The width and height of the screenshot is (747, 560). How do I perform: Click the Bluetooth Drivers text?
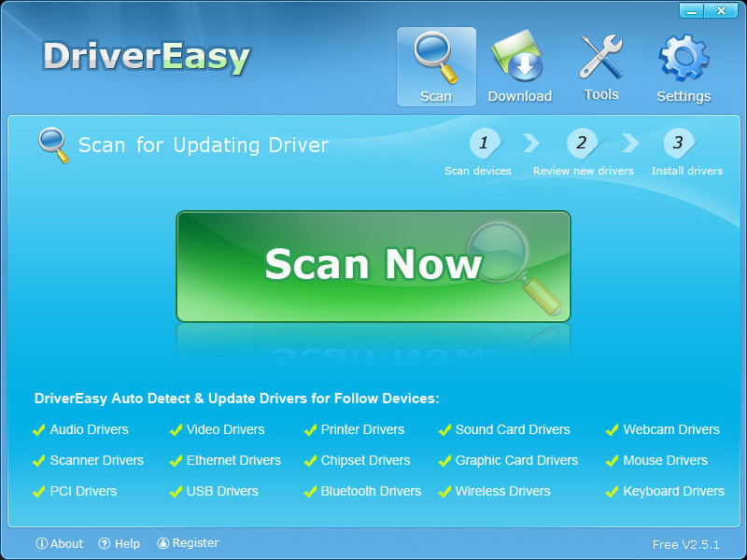tap(371, 492)
